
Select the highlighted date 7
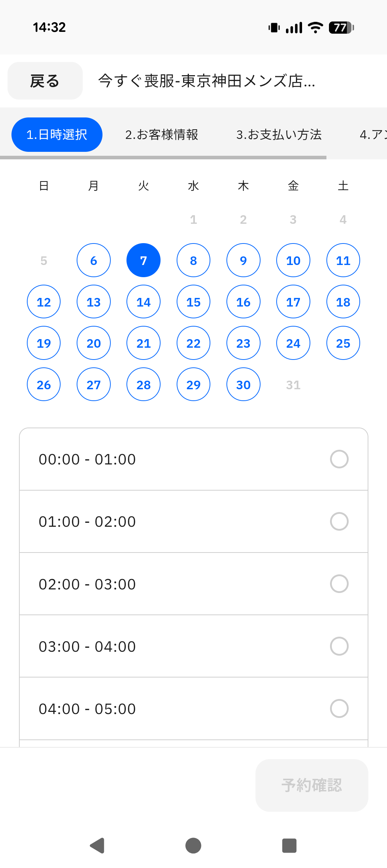[143, 260]
